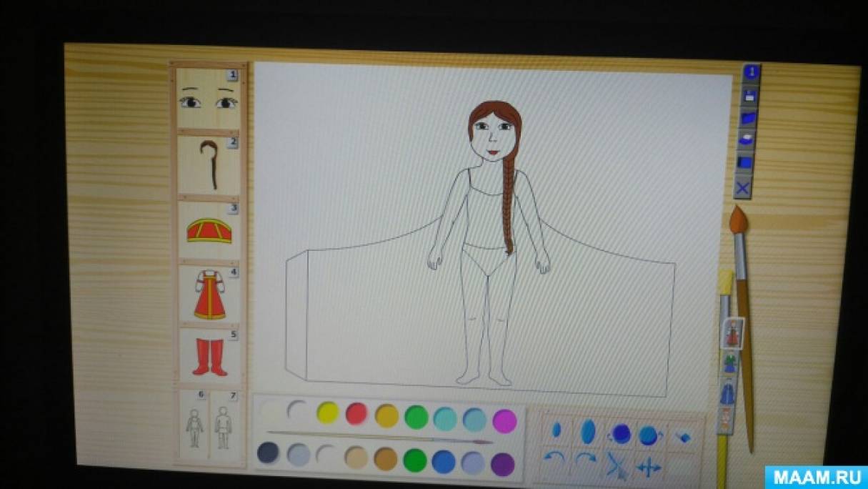Open the blue folder icon in side toolbar
868x489 pixels.
tap(748, 117)
